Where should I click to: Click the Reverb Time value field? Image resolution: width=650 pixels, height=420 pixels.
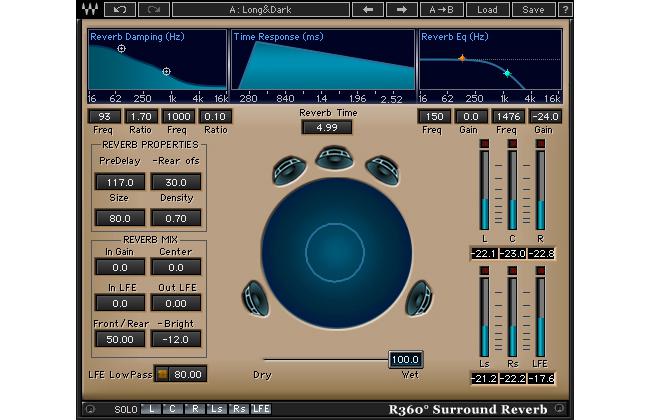coord(326,127)
